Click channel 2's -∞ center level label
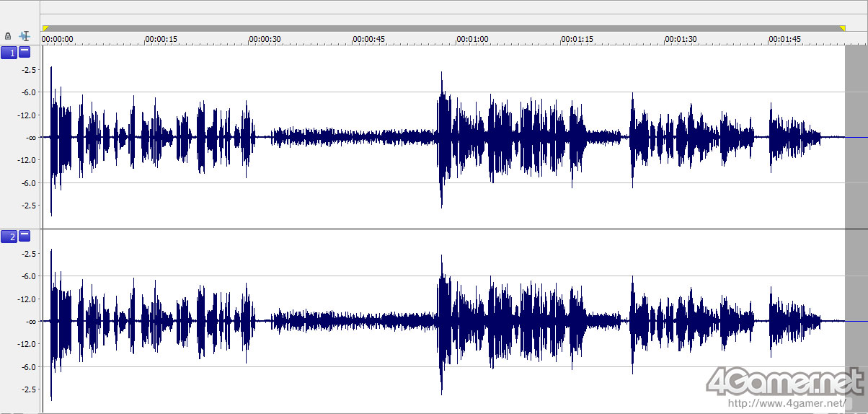The width and height of the screenshot is (868, 414). (x=31, y=321)
